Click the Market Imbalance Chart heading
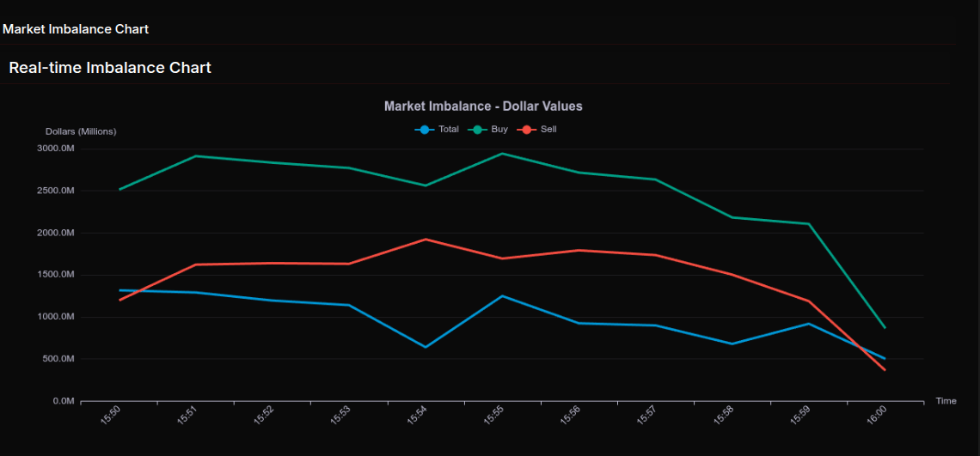This screenshot has height=456, width=980. pos(76,29)
